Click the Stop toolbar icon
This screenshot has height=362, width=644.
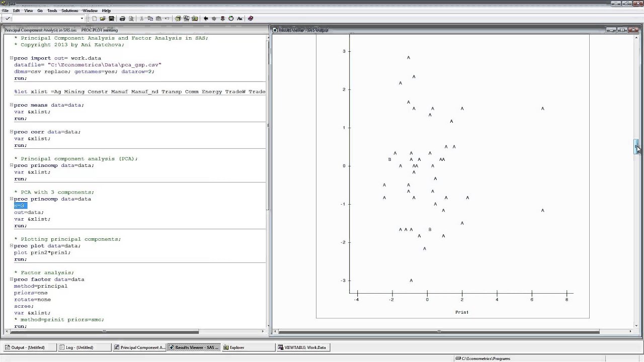222,19
